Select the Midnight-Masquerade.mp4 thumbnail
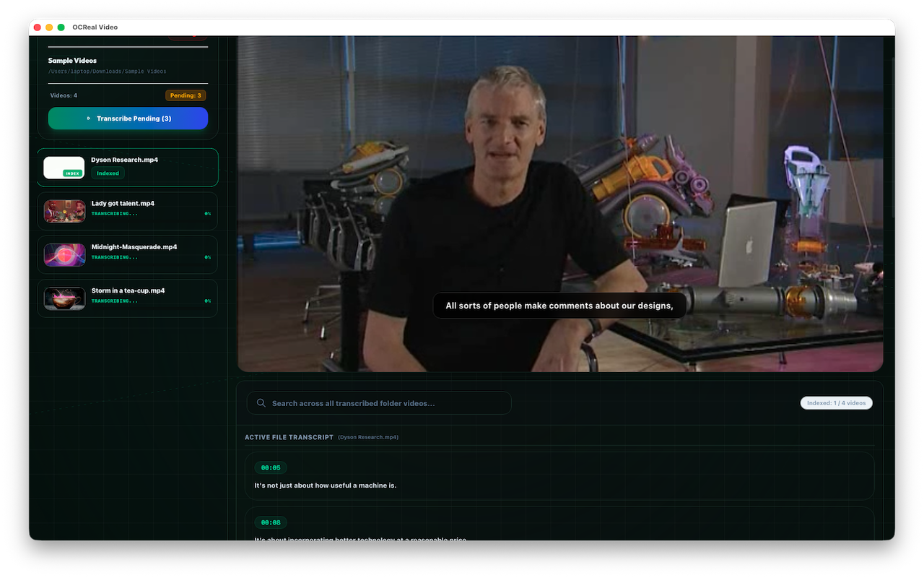Screen dimensions: 924x578 click(x=64, y=255)
